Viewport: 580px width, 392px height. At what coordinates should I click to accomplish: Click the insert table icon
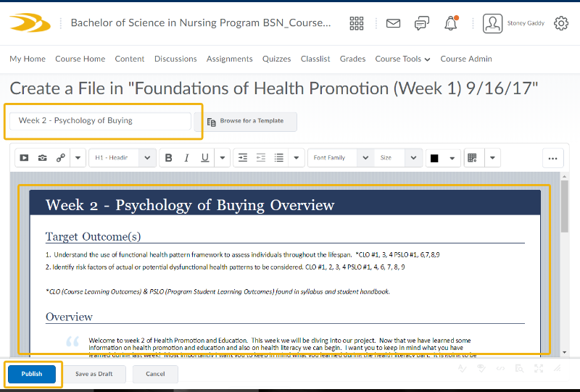[473, 158]
